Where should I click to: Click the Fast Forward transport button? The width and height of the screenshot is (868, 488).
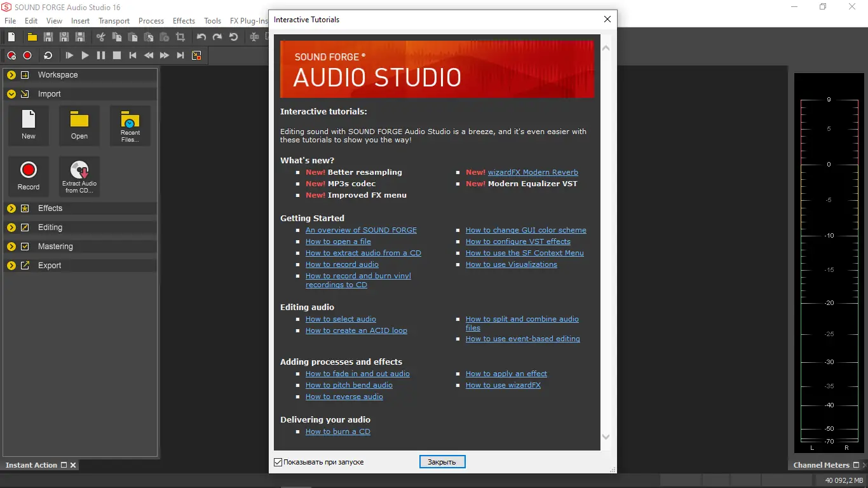click(164, 55)
